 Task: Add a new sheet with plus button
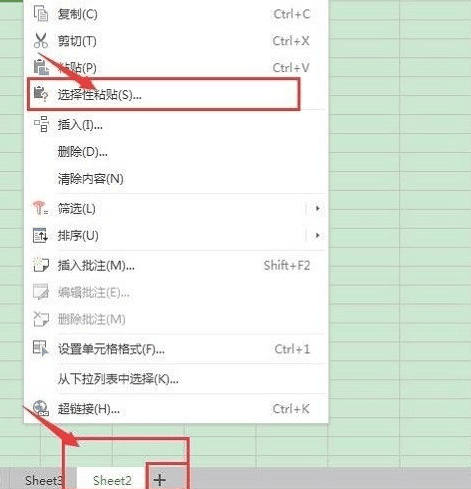(160, 480)
